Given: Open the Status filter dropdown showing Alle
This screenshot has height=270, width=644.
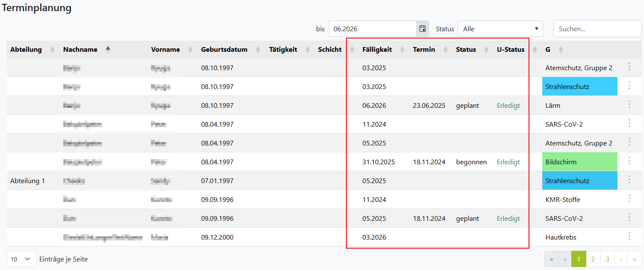Looking at the screenshot, I should (500, 29).
